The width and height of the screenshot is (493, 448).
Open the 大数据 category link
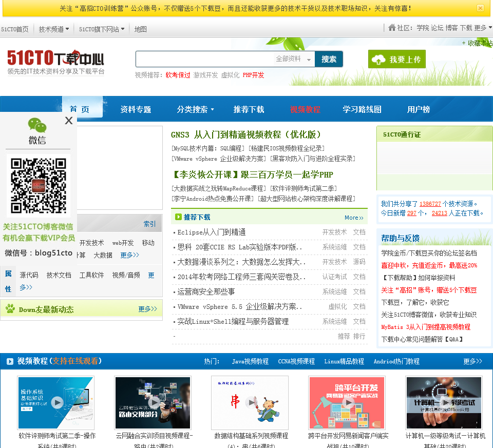point(103,255)
